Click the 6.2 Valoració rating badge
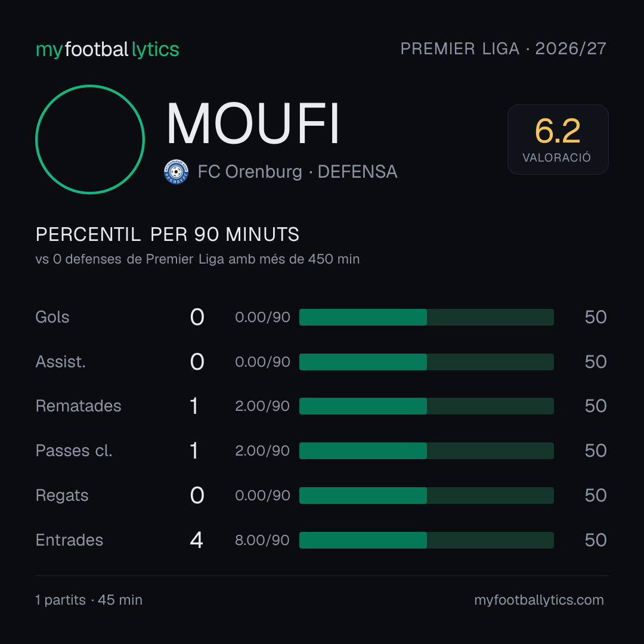644x644 pixels. point(558,139)
